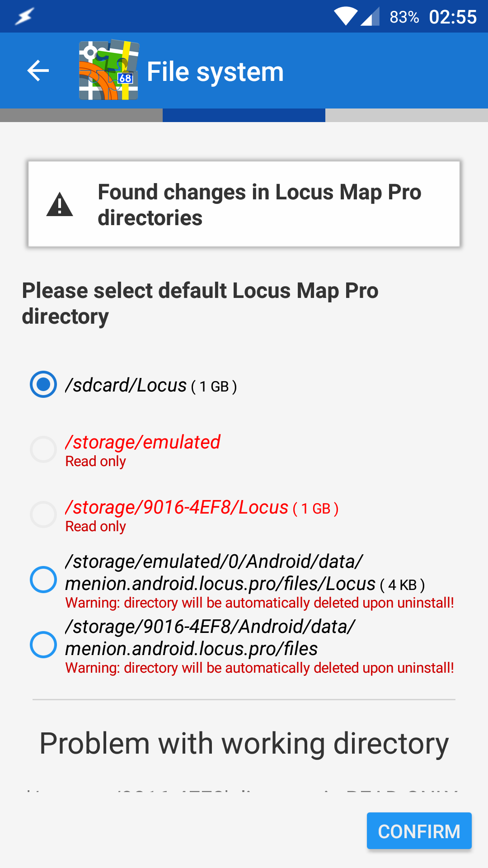This screenshot has height=868, width=488.
Task: Select the /sdcard/Locus radio option
Action: click(43, 384)
